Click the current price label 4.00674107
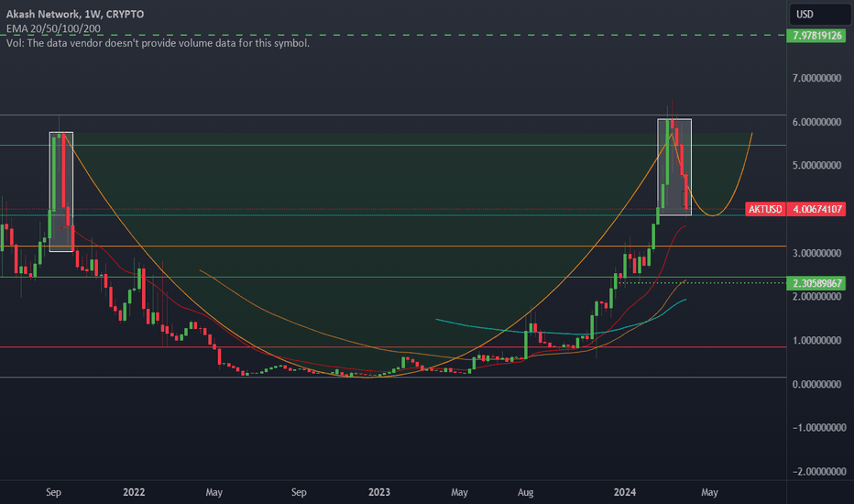The height and width of the screenshot is (504, 854). click(x=817, y=209)
